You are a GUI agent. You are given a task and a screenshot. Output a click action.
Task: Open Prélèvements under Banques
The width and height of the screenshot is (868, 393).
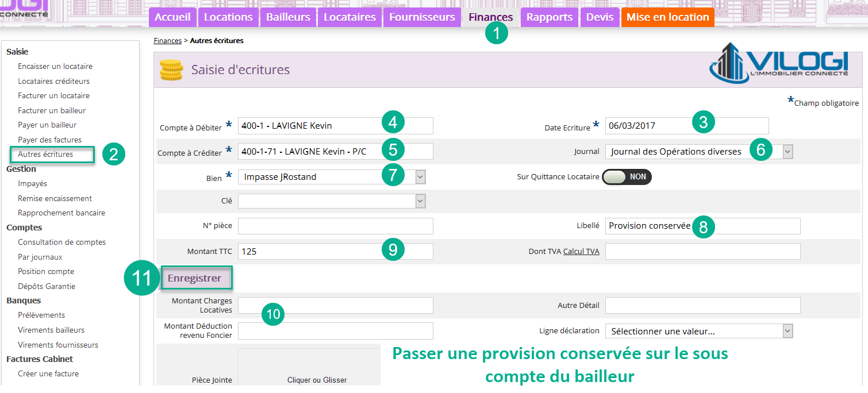click(41, 315)
